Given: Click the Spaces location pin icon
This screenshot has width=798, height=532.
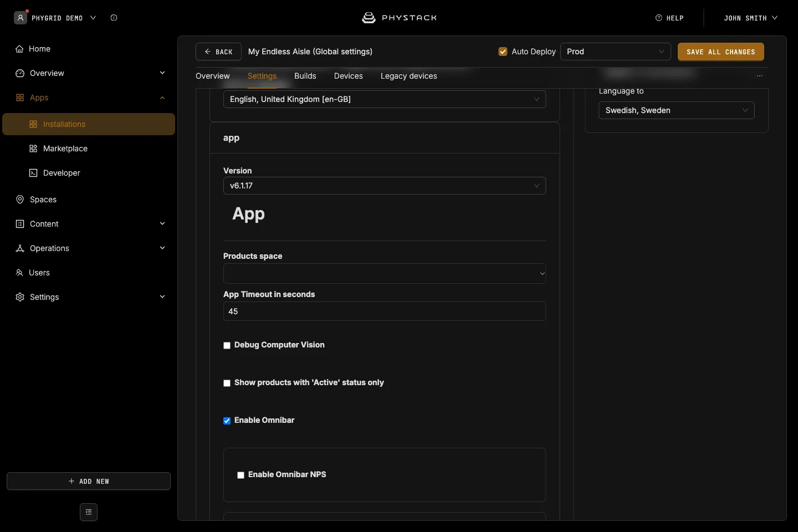Looking at the screenshot, I should 20,199.
